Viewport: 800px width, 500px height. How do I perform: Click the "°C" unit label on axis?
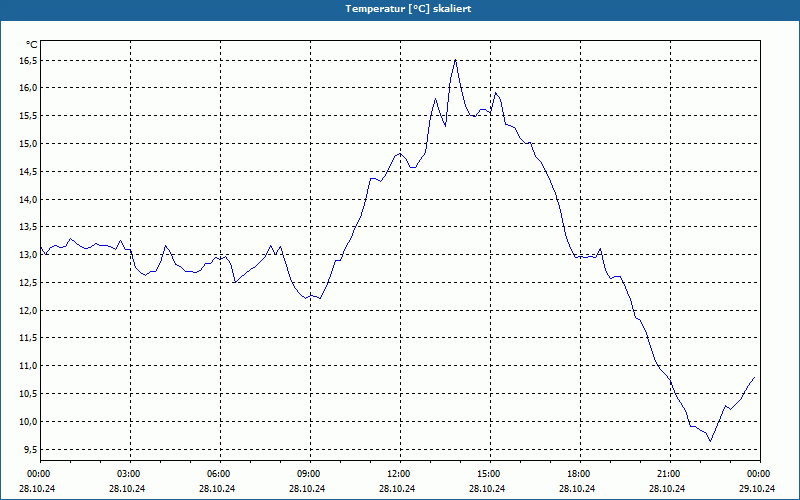coord(32,45)
